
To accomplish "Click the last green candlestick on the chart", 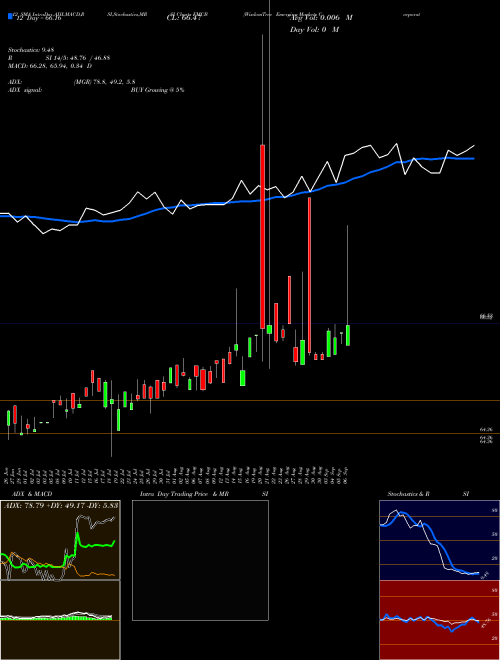I will pos(348,335).
